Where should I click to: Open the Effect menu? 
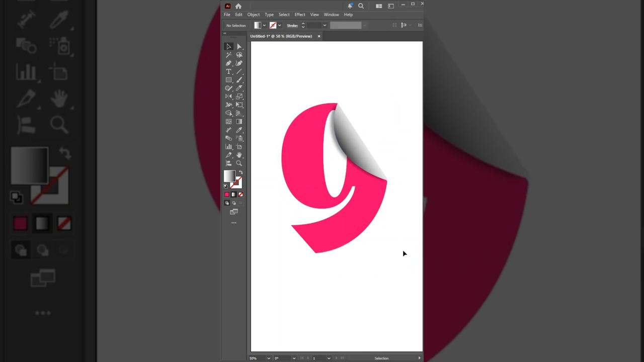tap(300, 15)
